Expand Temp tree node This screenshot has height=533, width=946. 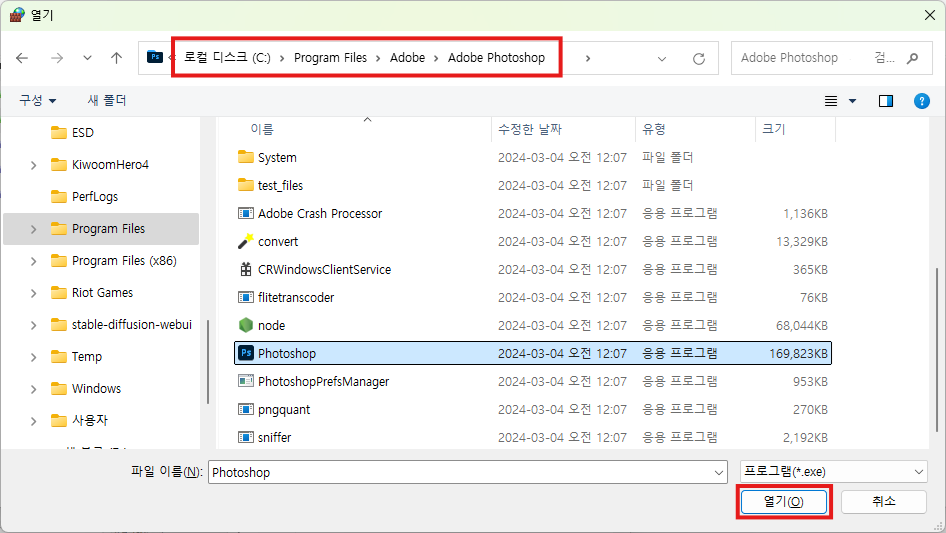coord(34,357)
